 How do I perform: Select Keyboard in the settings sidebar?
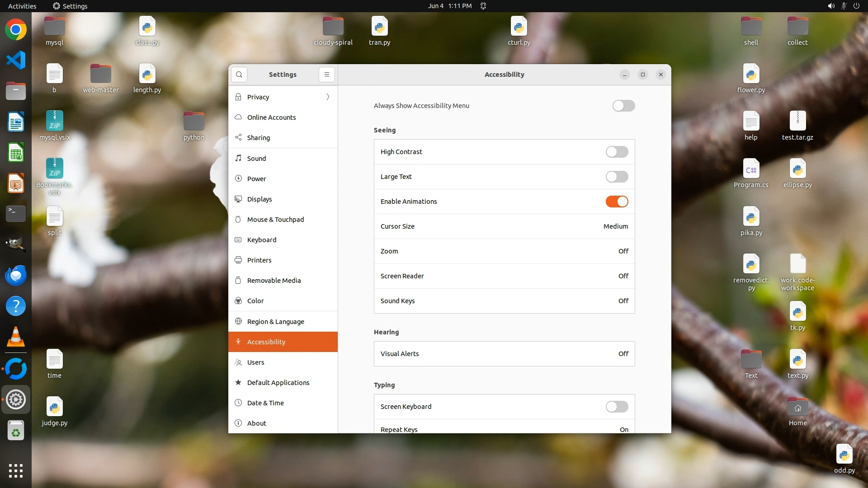coord(262,240)
